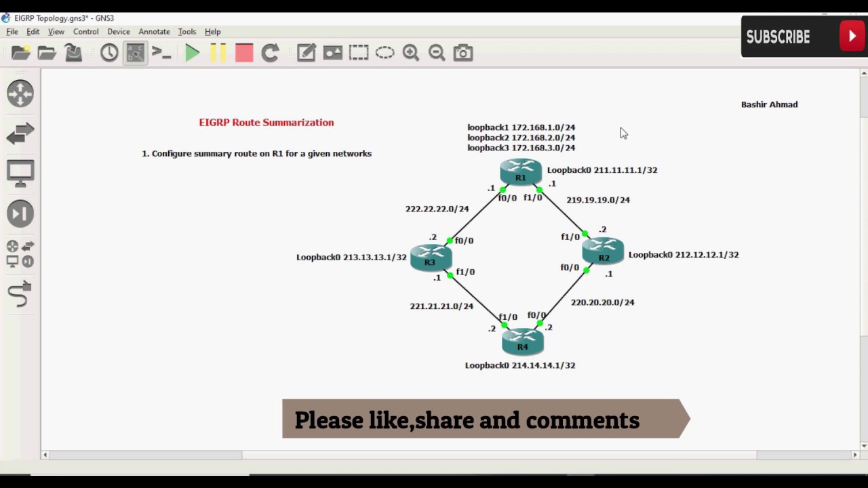Select the draw ellipse tool
This screenshot has width=868, height=488.
pyautogui.click(x=384, y=53)
